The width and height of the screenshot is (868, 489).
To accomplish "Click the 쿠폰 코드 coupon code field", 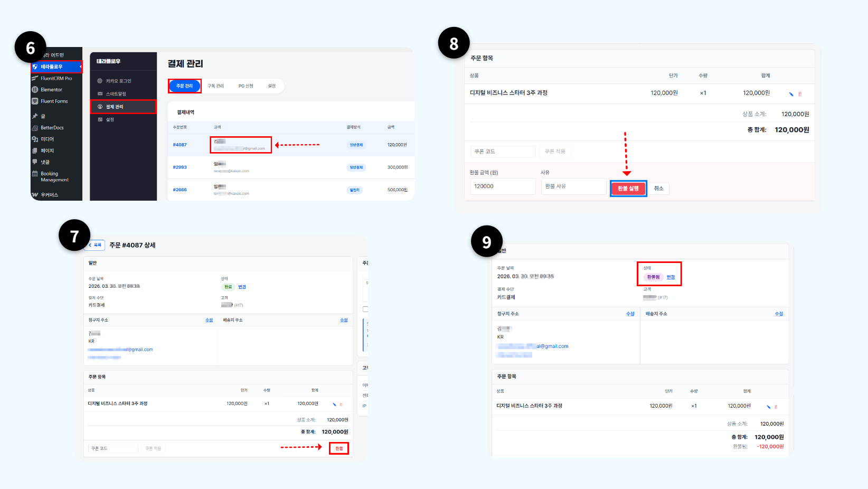I will 502,152.
